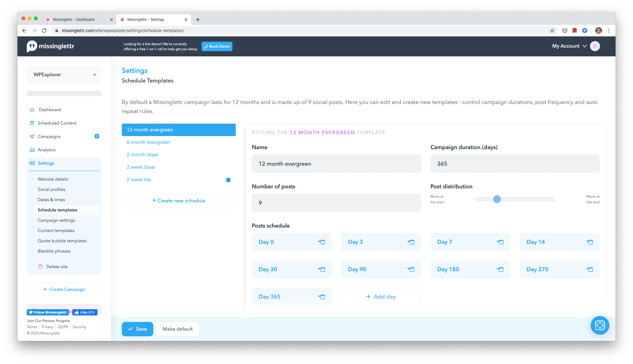Click the template Name input field
Viewport: 633px width, 364px height.
coord(336,164)
